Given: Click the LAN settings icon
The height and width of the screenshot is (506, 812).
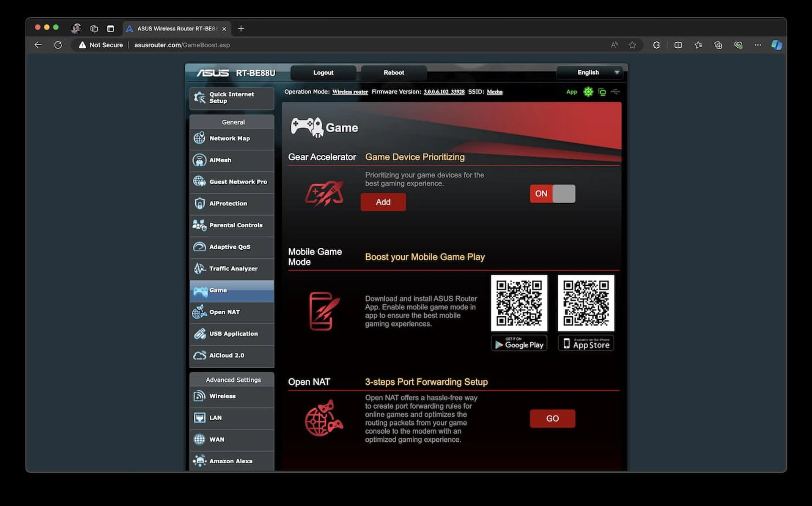Looking at the screenshot, I should (199, 418).
